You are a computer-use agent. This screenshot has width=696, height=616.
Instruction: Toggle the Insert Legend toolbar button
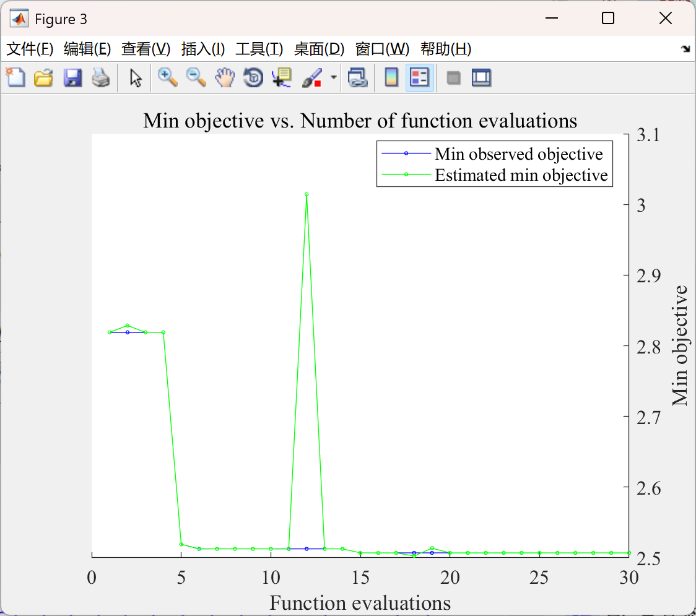pos(419,77)
